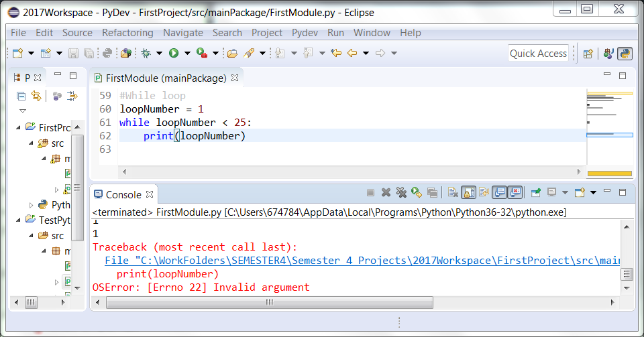Open the External Tools dropdown arrow

click(215, 54)
